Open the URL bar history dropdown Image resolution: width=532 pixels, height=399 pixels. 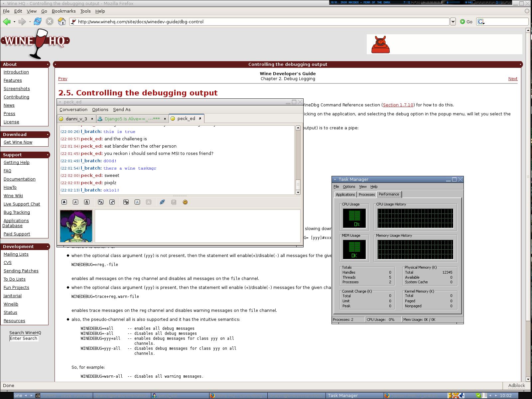453,22
